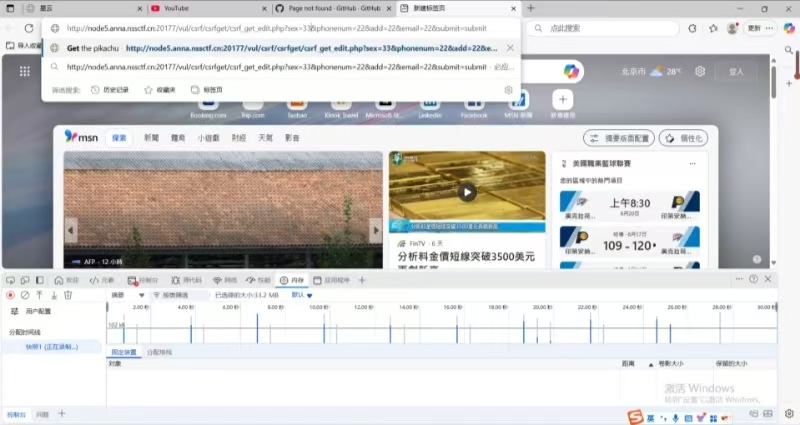Switch to the Network DevTools tab
The image size is (800, 425).
(225, 280)
